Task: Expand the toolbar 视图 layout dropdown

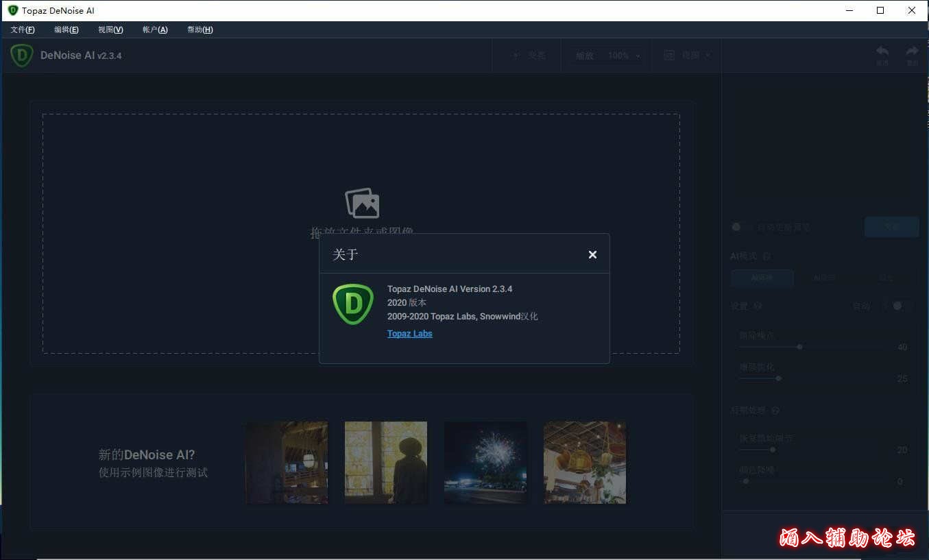Action: coord(687,56)
